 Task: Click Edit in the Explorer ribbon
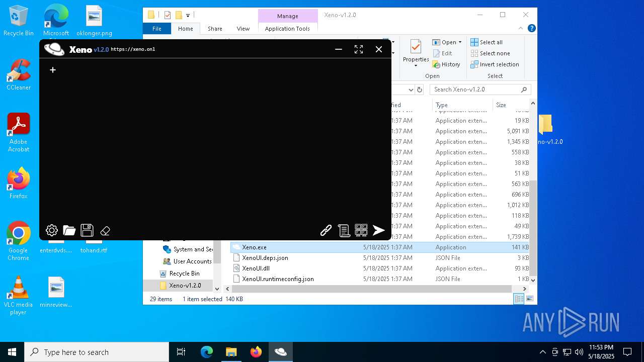pos(442,53)
